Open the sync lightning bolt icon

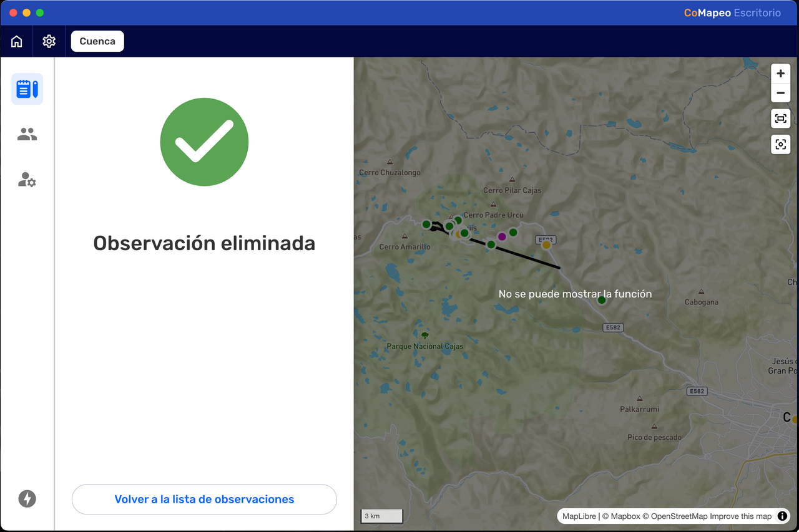tap(27, 498)
